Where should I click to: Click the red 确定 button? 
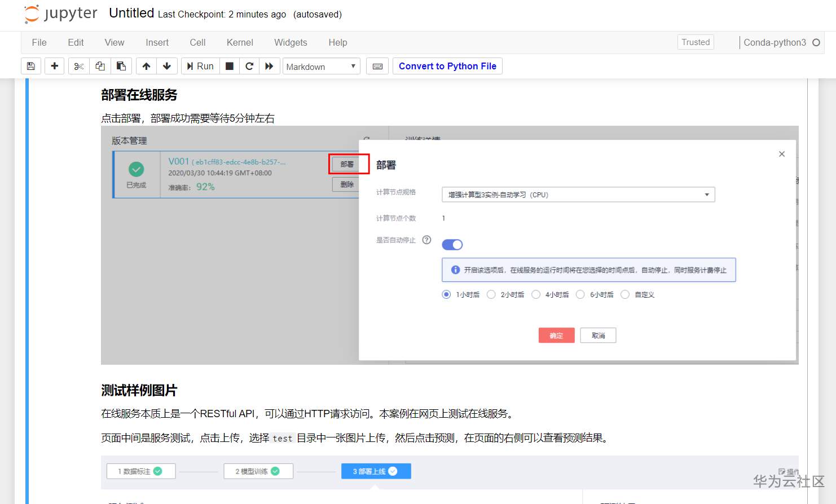tap(557, 335)
